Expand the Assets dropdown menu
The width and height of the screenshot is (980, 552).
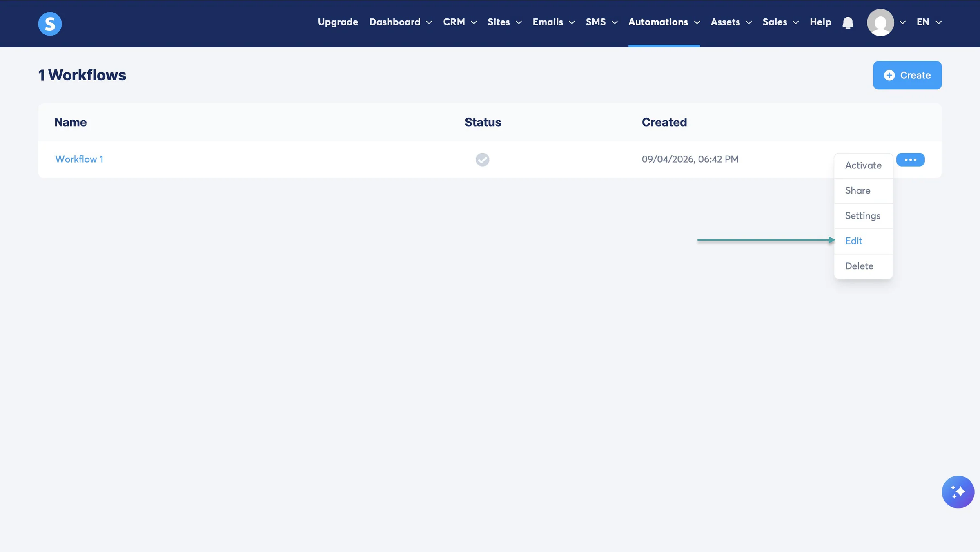731,22
